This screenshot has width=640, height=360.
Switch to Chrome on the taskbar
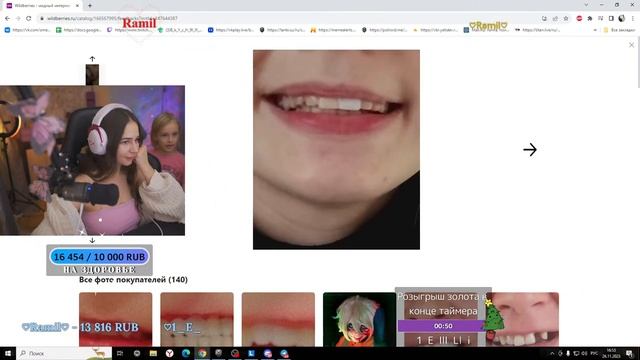(202, 353)
